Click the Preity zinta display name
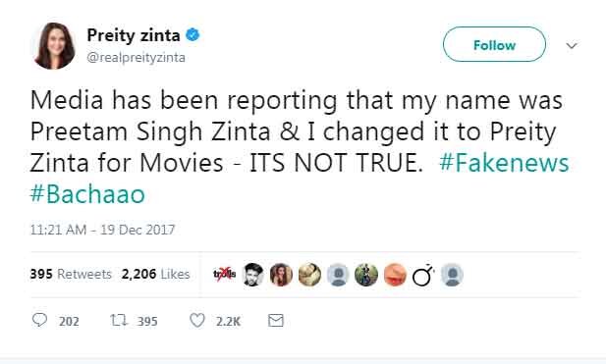606x364 pixels. [x=134, y=35]
